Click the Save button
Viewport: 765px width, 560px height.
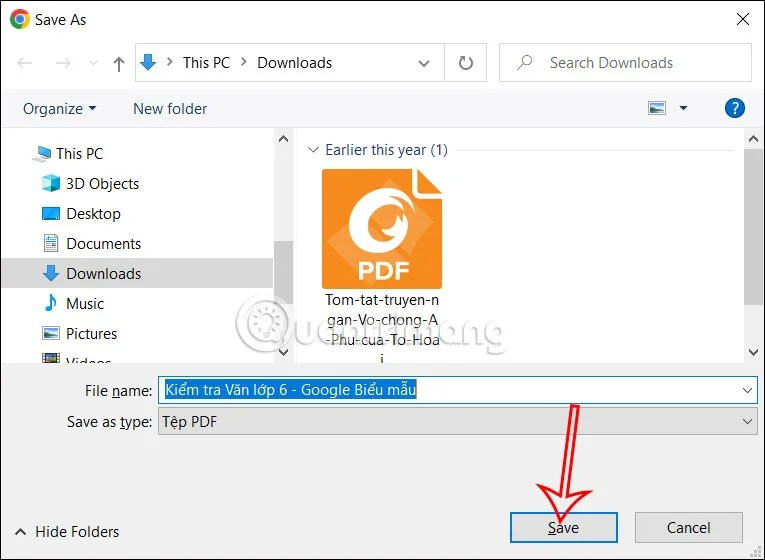564,527
